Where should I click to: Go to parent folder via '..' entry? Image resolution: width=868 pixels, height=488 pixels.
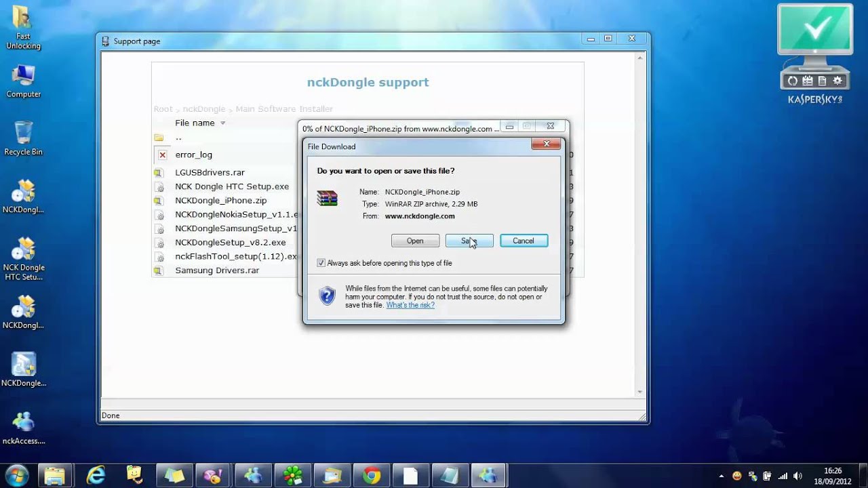[178, 137]
